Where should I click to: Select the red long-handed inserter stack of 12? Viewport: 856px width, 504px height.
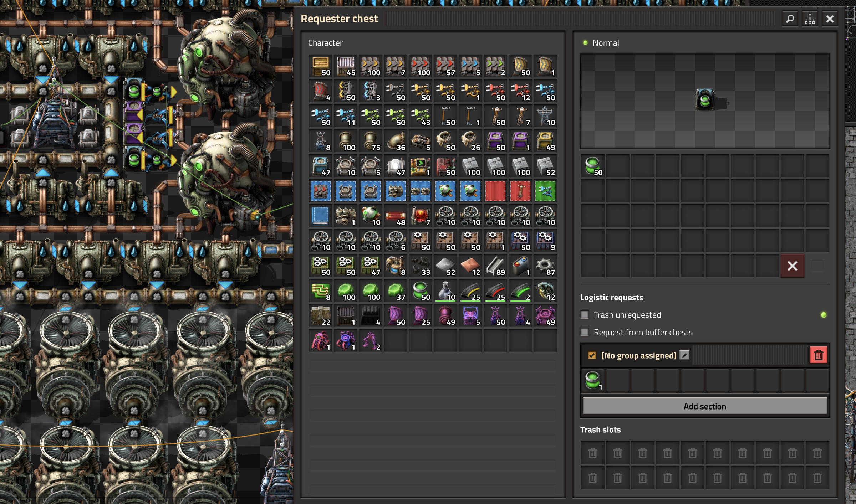(520, 91)
